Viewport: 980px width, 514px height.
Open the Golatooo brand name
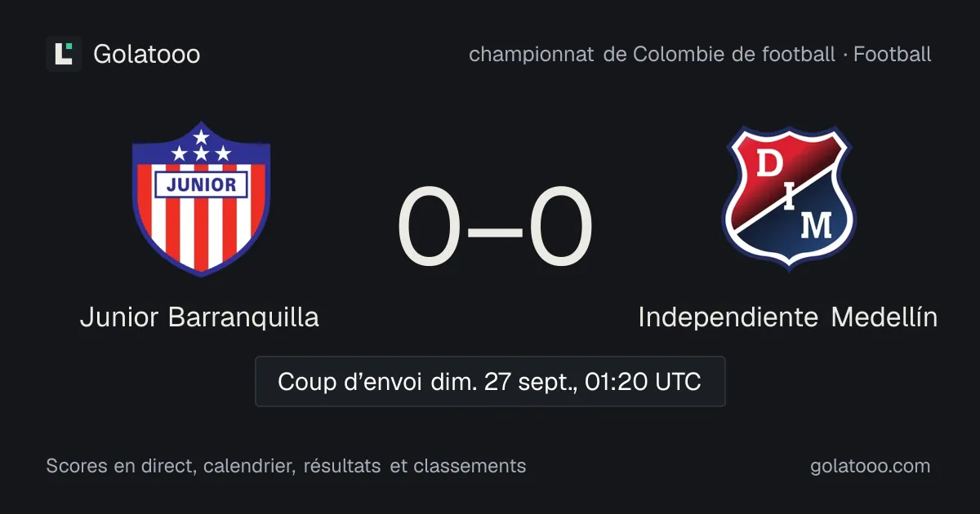point(147,55)
